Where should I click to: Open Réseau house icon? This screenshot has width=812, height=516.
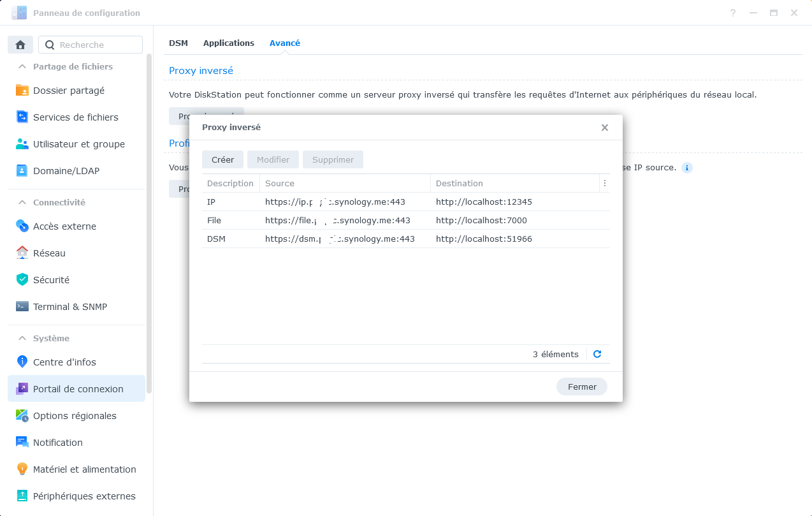coord(22,253)
